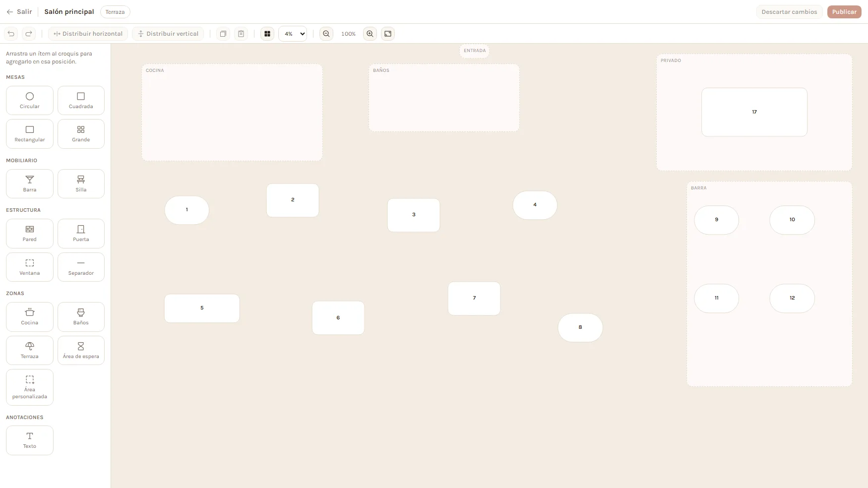Select the Salón principal tab

tap(69, 12)
